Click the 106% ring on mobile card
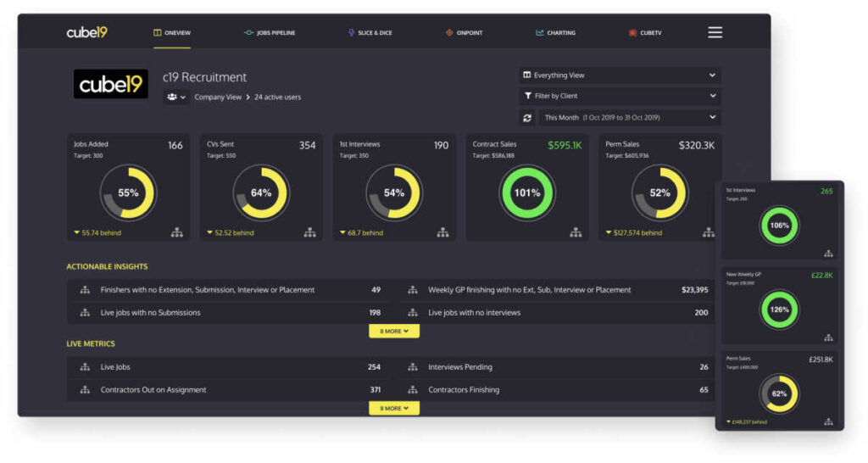This screenshot has height=463, width=868. [780, 226]
